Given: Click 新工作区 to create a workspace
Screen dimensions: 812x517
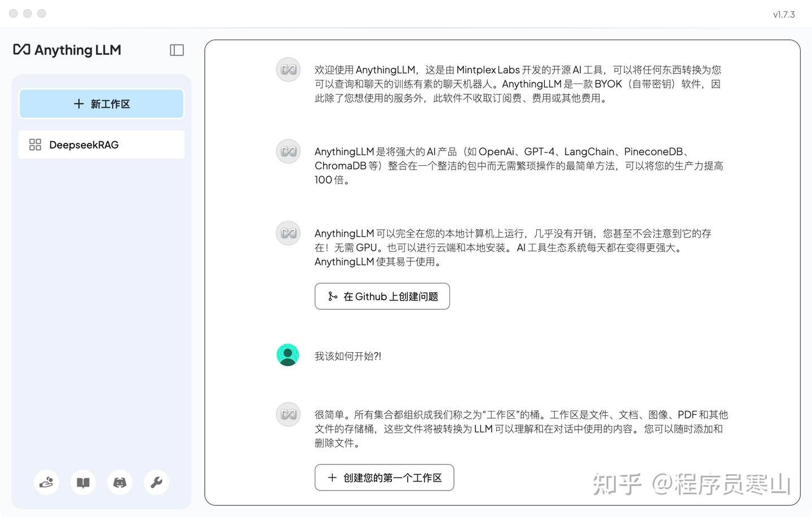Looking at the screenshot, I should (101, 104).
